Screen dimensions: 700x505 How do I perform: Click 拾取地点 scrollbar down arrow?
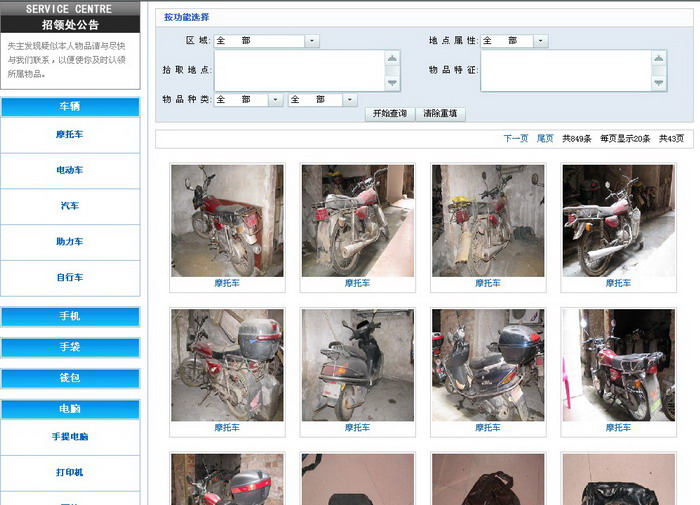coord(392,83)
